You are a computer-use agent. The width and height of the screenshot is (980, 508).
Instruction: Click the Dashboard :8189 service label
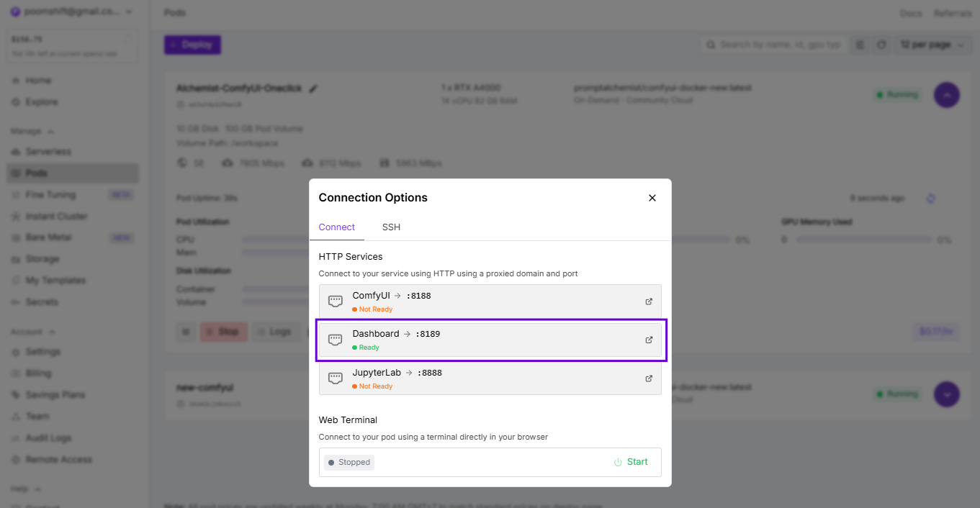pyautogui.click(x=396, y=334)
